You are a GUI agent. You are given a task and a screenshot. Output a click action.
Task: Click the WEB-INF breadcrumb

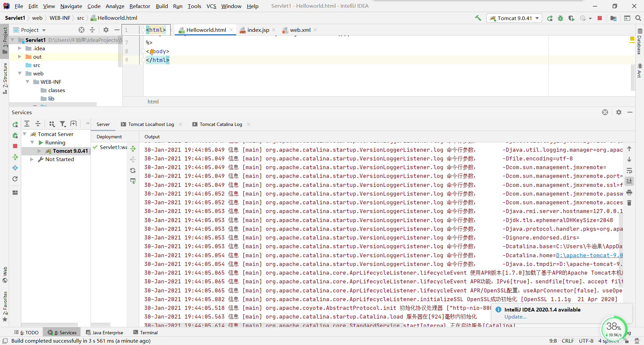pyautogui.click(x=60, y=18)
